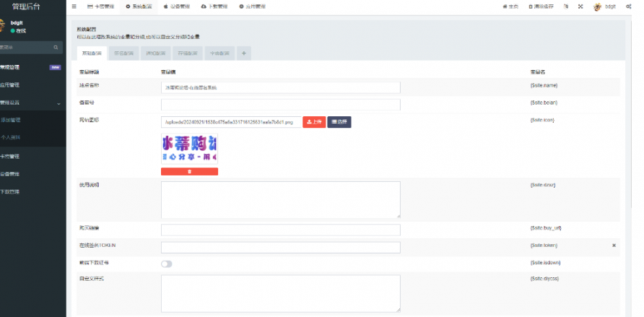Click the site name input {$site.name}
Screen dimensions: 644x317
click(281, 87)
